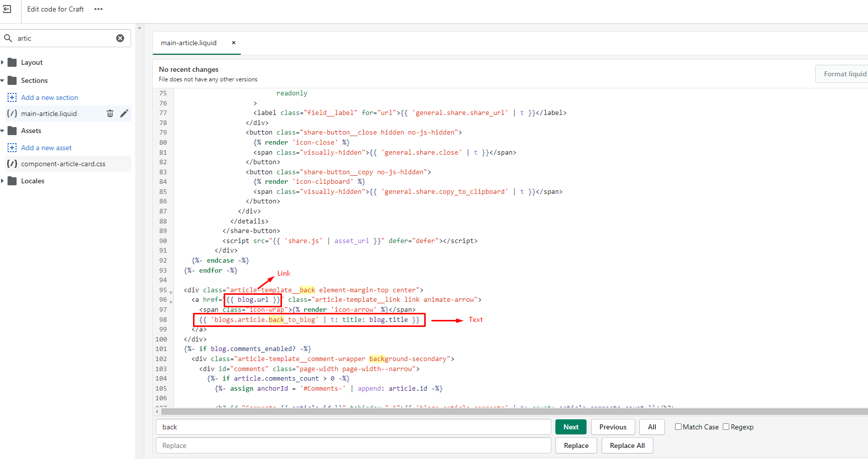Click the Sections folder label

[x=34, y=80]
